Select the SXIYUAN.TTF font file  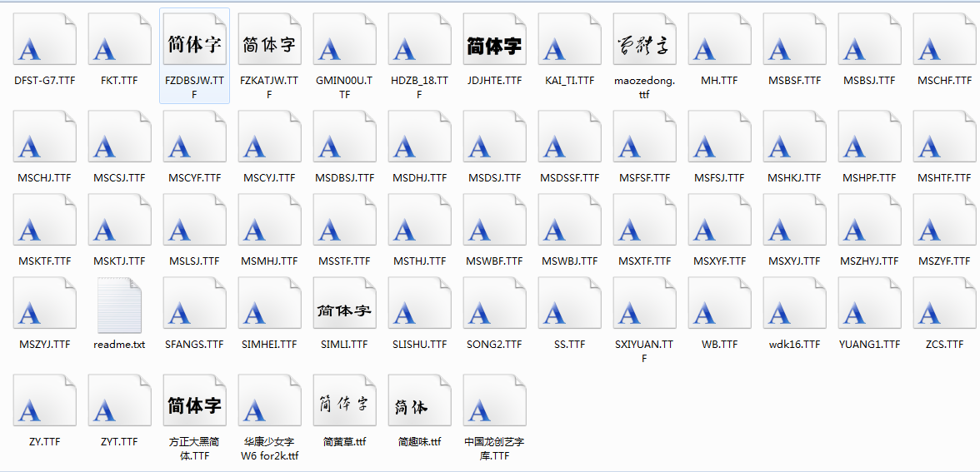644,308
